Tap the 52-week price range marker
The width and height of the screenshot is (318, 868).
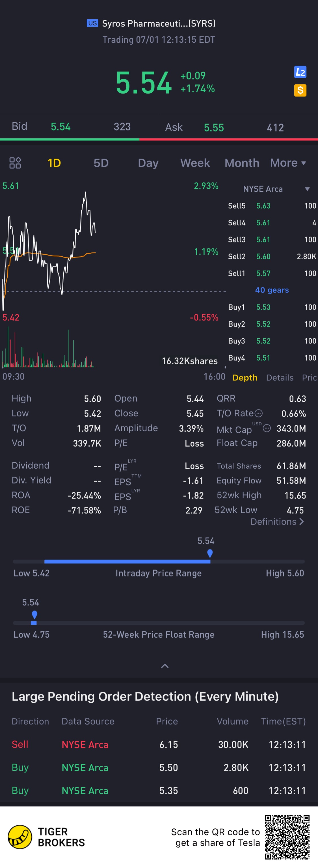34,615
